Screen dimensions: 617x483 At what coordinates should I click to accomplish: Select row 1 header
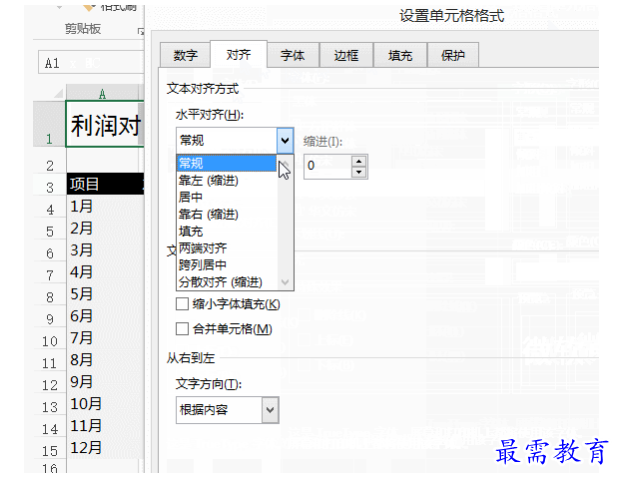click(50, 124)
